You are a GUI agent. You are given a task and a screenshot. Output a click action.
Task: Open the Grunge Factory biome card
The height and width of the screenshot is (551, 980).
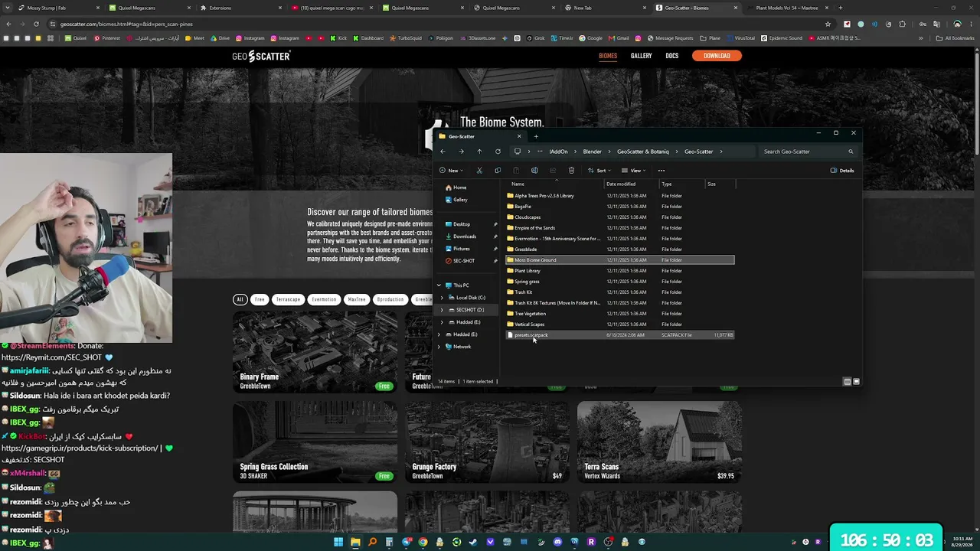pos(488,442)
